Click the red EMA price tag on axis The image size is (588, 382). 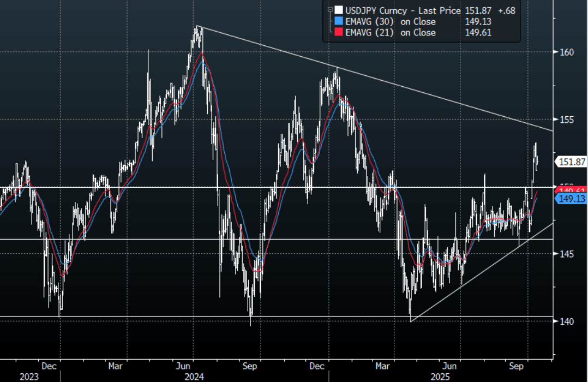click(x=571, y=190)
